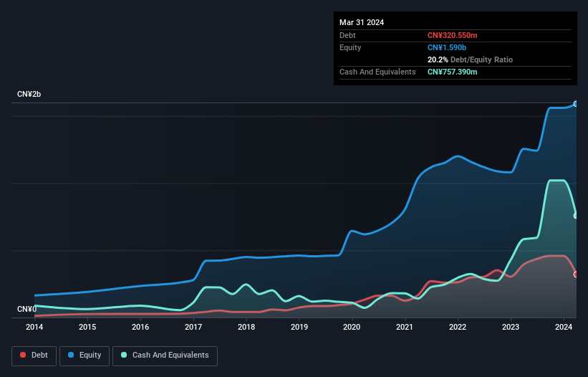The height and width of the screenshot is (377, 588).
Task: Toggle the Debt series in legend
Action: coord(34,355)
